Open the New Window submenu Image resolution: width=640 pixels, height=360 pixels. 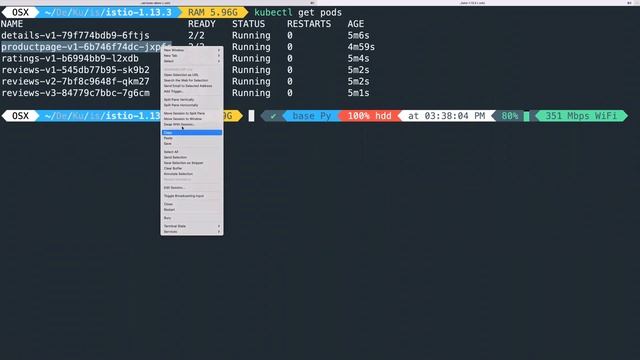point(192,50)
